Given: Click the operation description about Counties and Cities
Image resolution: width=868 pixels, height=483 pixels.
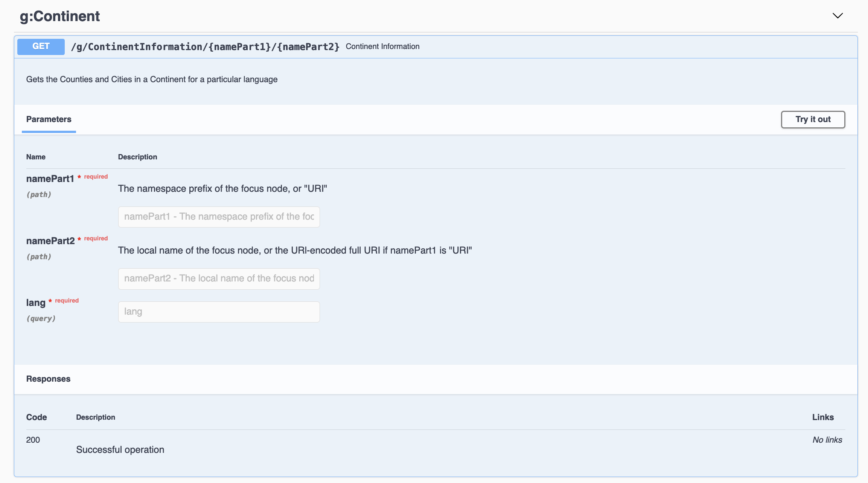Looking at the screenshot, I should pyautogui.click(x=152, y=79).
